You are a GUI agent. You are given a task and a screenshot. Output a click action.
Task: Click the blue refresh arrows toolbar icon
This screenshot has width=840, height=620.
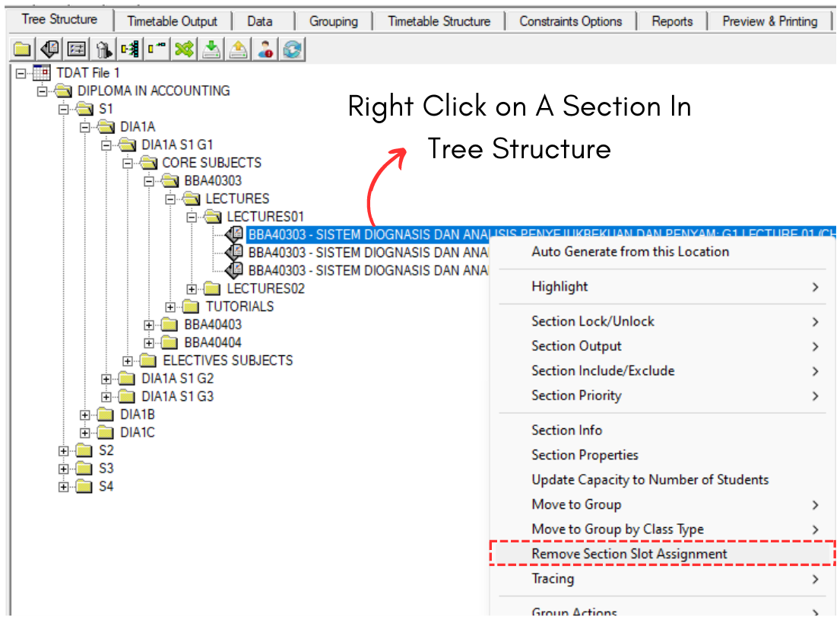coord(292,50)
